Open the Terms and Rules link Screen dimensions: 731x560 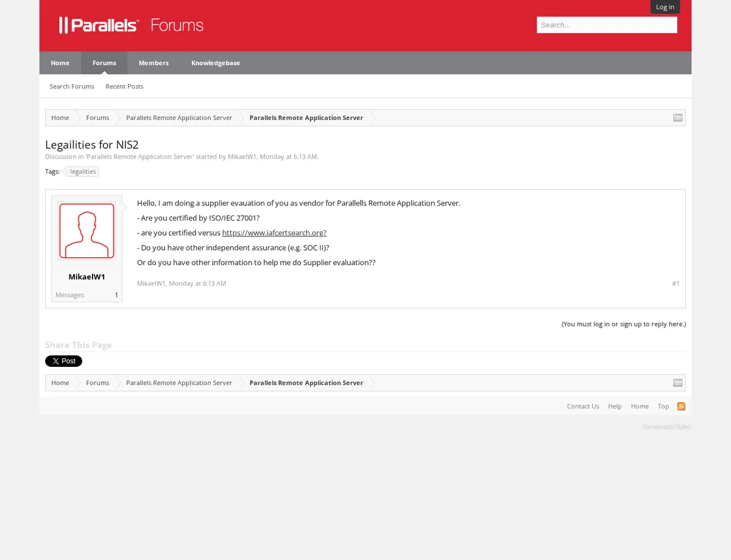pos(666,426)
